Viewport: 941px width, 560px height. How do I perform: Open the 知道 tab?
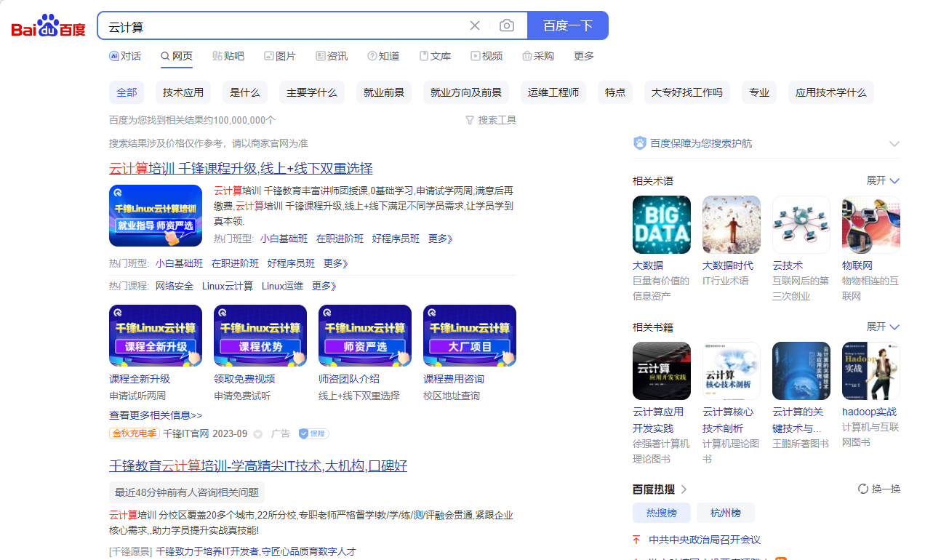tap(383, 56)
